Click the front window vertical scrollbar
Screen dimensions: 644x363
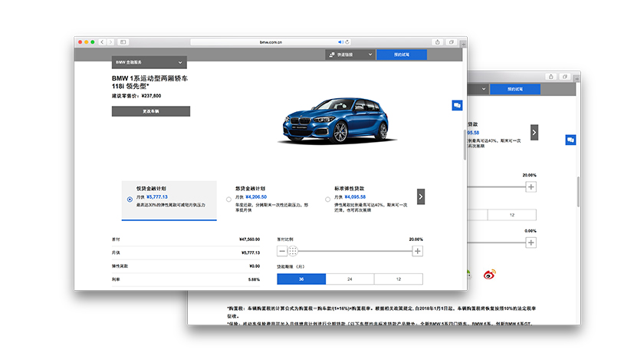(465, 145)
